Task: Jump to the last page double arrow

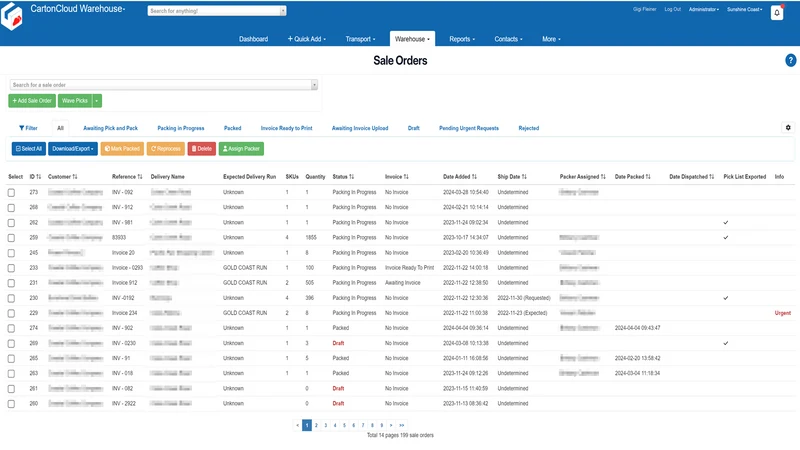Action: [x=402, y=425]
